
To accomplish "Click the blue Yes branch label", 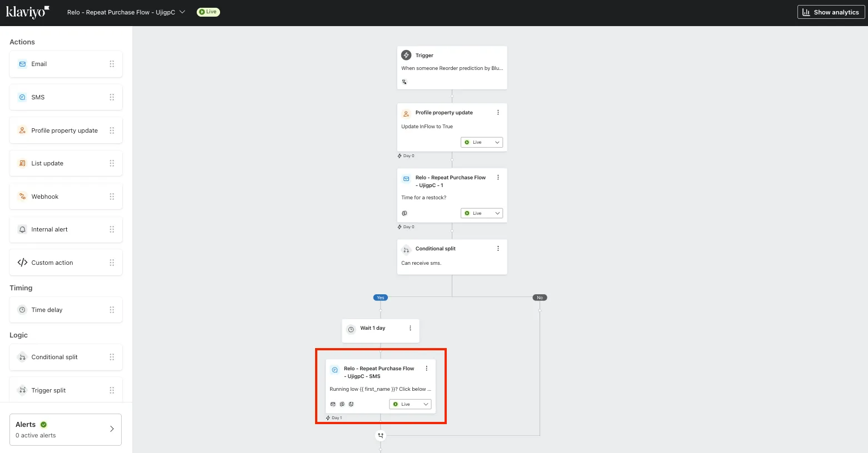I will [x=381, y=298].
